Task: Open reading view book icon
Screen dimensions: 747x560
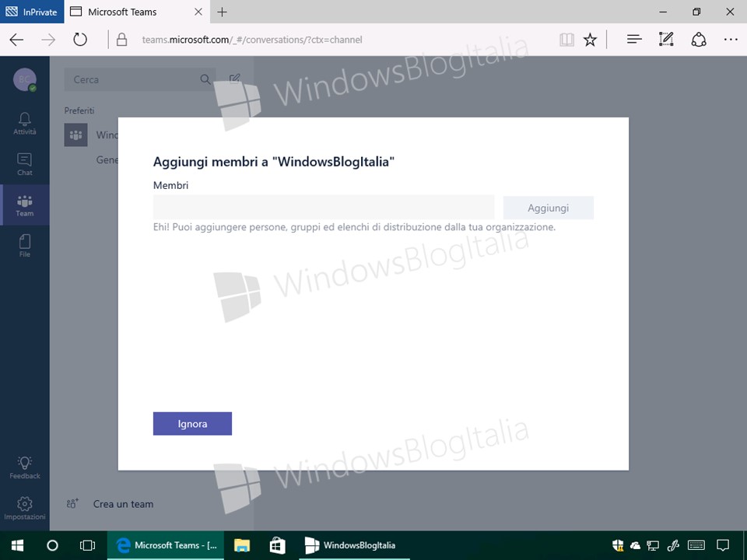Action: point(566,40)
